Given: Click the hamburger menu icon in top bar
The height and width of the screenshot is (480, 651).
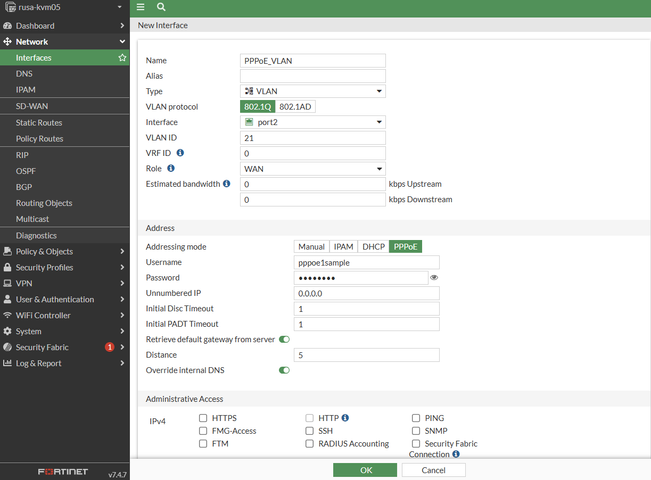Looking at the screenshot, I should point(140,7).
